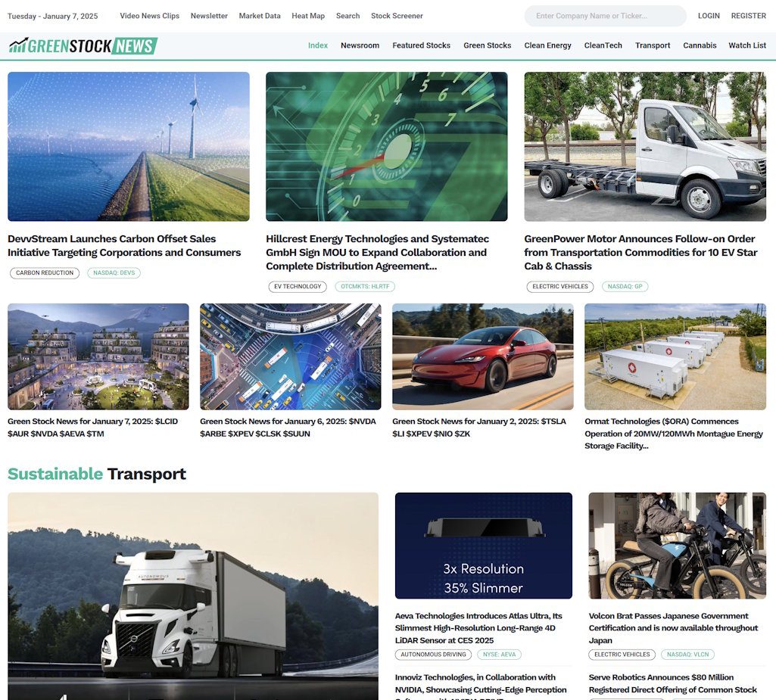
Task: Click the red Tesla car thumbnail
Action: (x=482, y=356)
